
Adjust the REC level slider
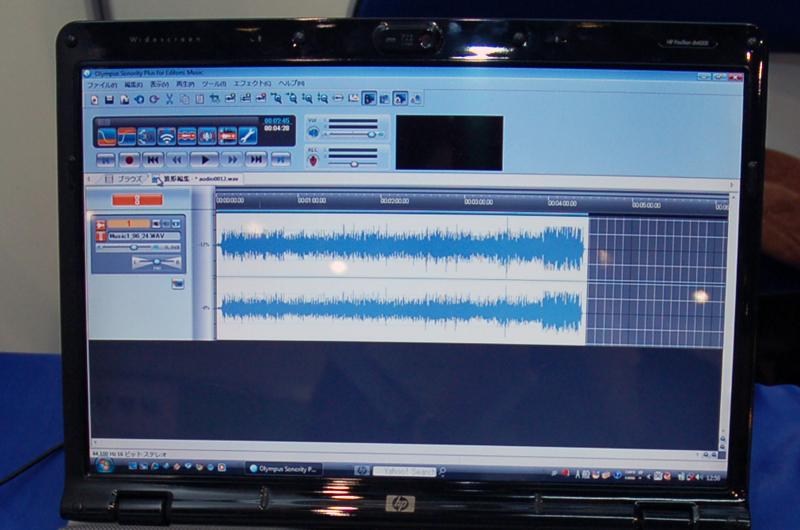pos(354,164)
